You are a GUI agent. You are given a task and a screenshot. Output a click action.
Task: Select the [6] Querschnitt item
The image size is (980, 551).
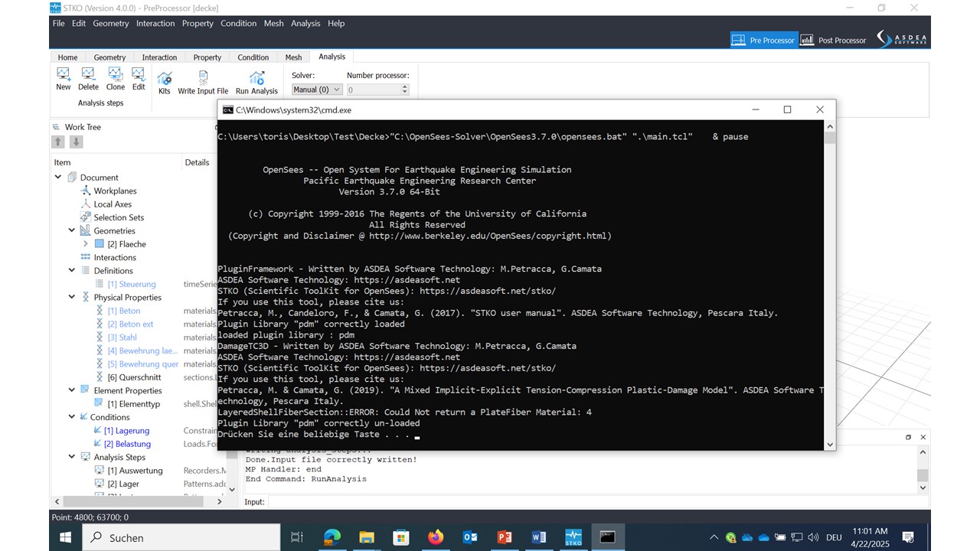pos(134,377)
